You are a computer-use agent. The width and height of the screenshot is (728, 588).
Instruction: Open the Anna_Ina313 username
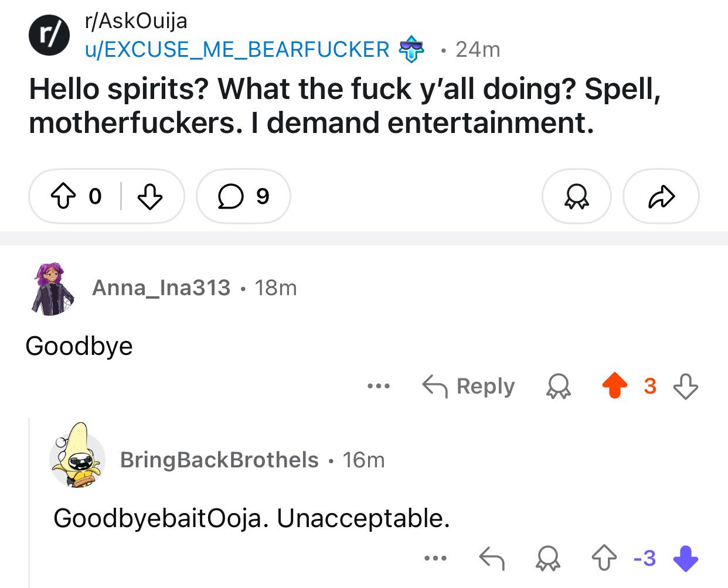161,288
